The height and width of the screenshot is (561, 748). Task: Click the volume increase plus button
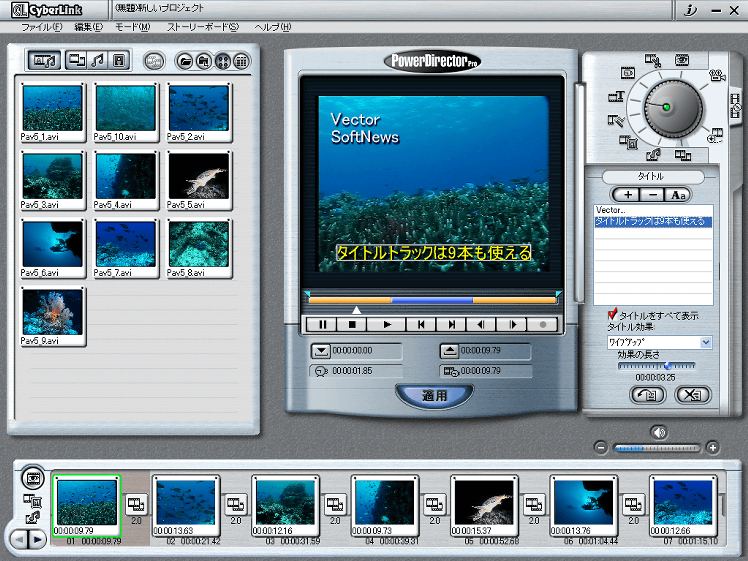713,447
